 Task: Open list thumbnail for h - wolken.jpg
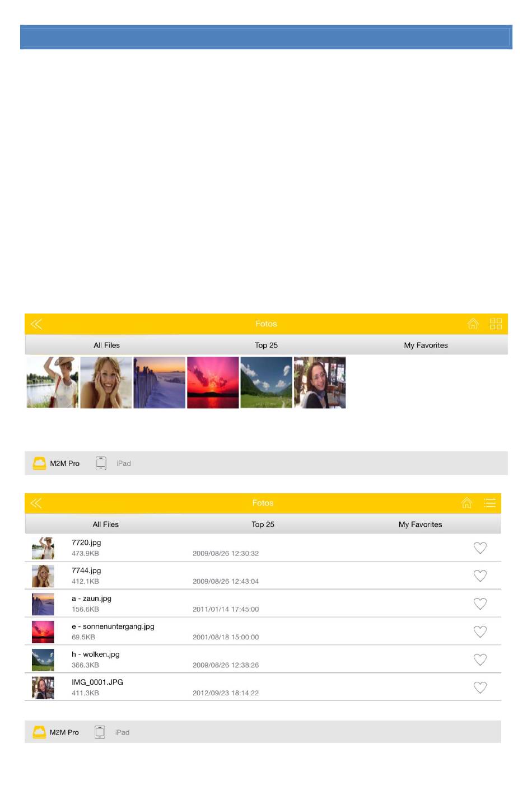tap(43, 660)
